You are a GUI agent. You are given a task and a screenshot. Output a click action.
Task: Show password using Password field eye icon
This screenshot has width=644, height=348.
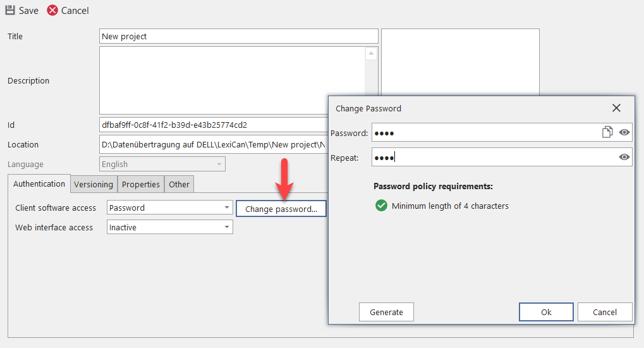pyautogui.click(x=624, y=132)
